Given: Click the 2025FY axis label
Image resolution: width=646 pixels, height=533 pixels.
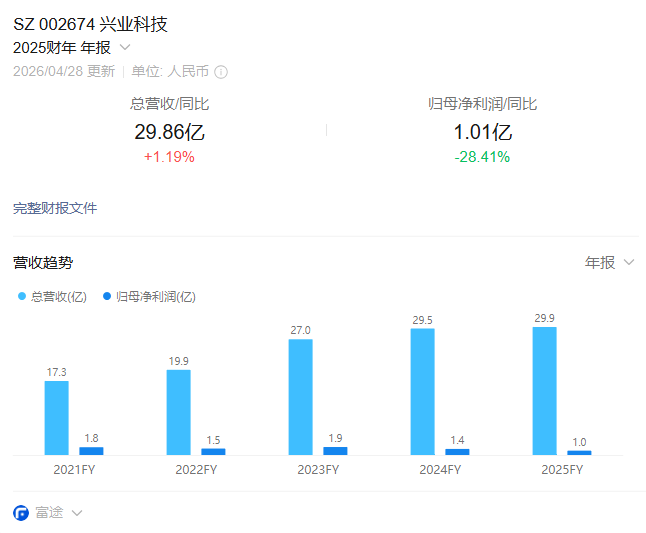Looking at the screenshot, I should click(x=562, y=470).
